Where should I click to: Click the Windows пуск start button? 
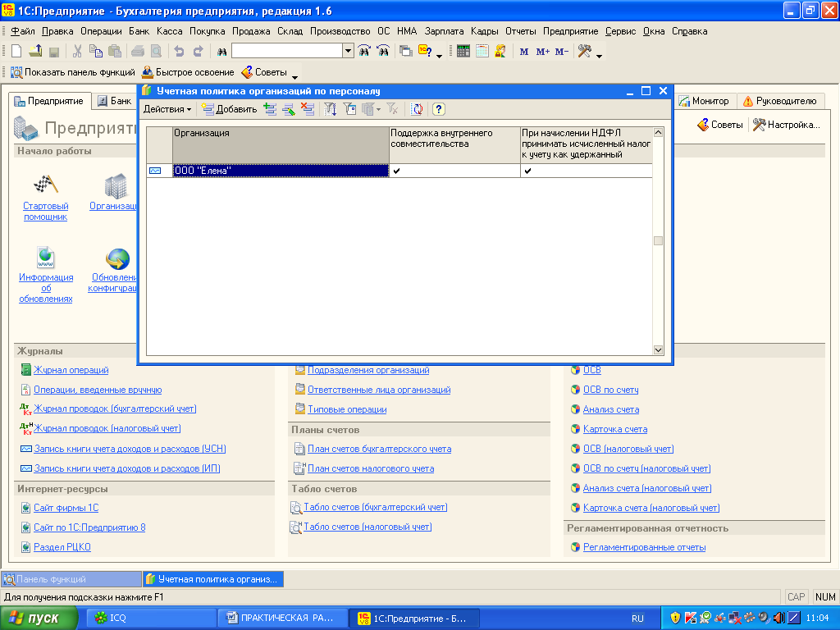(39, 619)
